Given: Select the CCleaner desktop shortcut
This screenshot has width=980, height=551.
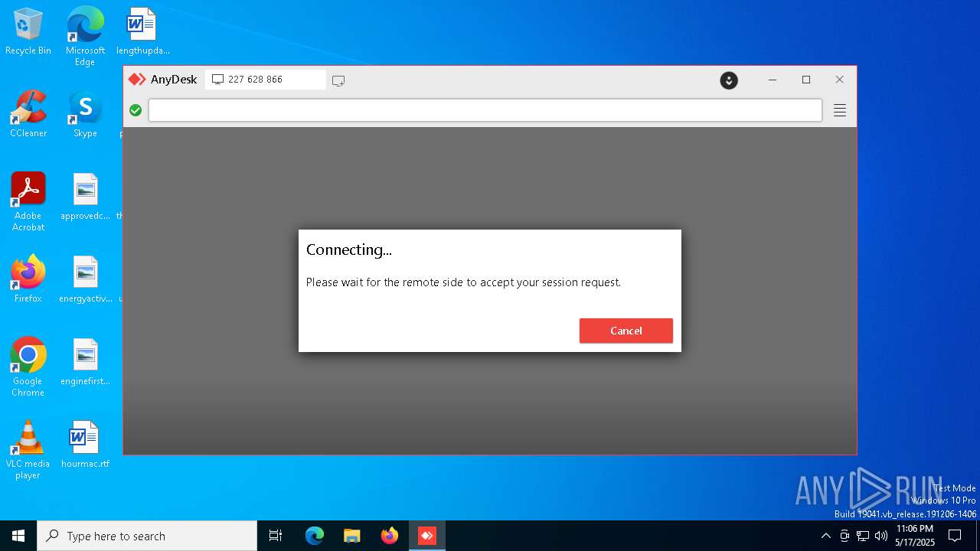Looking at the screenshot, I should [28, 114].
